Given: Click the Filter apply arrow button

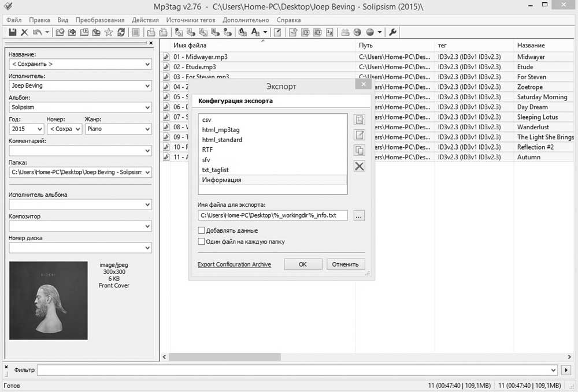Looking at the screenshot, I should (x=566, y=370).
